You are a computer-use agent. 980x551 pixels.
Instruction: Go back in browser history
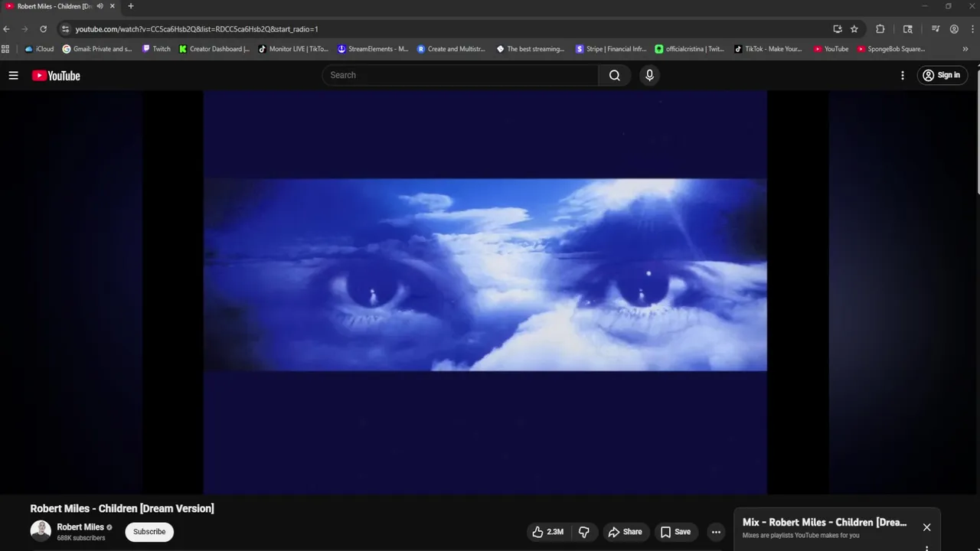[7, 29]
